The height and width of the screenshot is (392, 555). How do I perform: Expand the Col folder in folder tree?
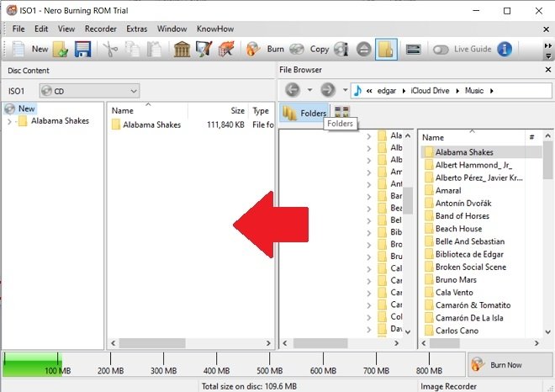click(x=369, y=317)
